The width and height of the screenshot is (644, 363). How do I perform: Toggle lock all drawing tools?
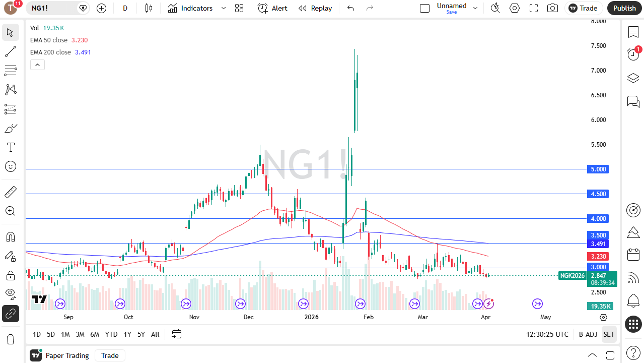(10, 275)
